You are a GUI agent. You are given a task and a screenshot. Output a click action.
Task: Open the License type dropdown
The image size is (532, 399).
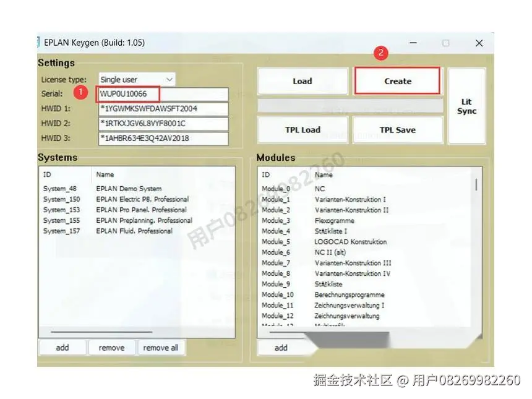[x=137, y=80]
